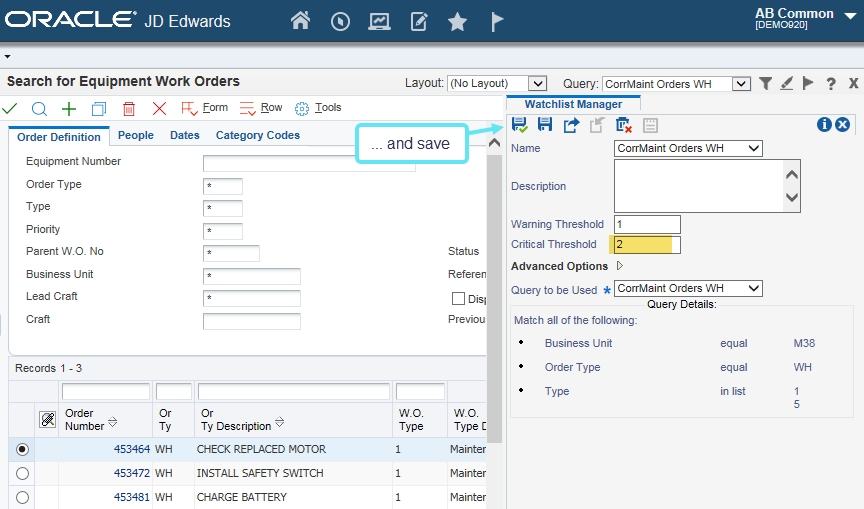Screen dimensions: 864x509
Task: Click the Copy icon in toolbar
Action: pos(99,109)
